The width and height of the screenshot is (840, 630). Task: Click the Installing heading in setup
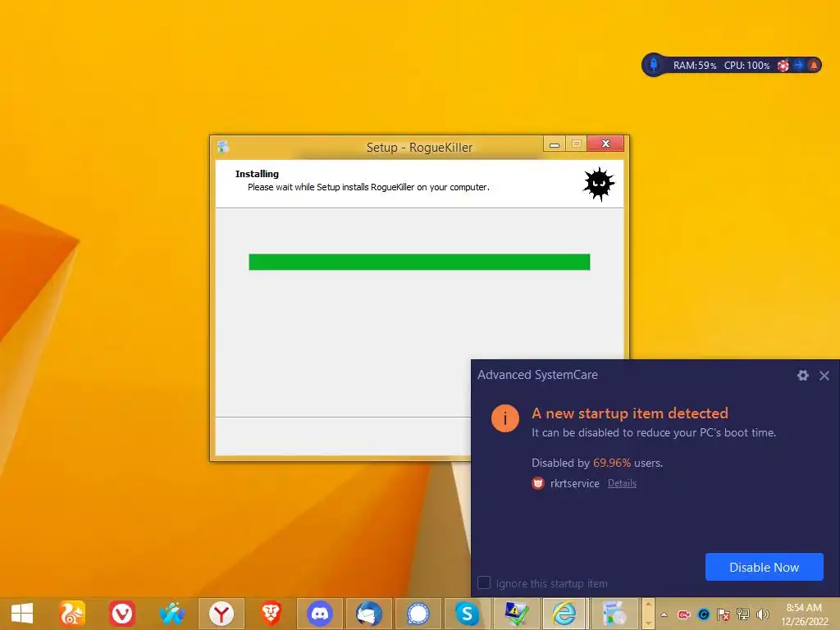click(x=257, y=174)
